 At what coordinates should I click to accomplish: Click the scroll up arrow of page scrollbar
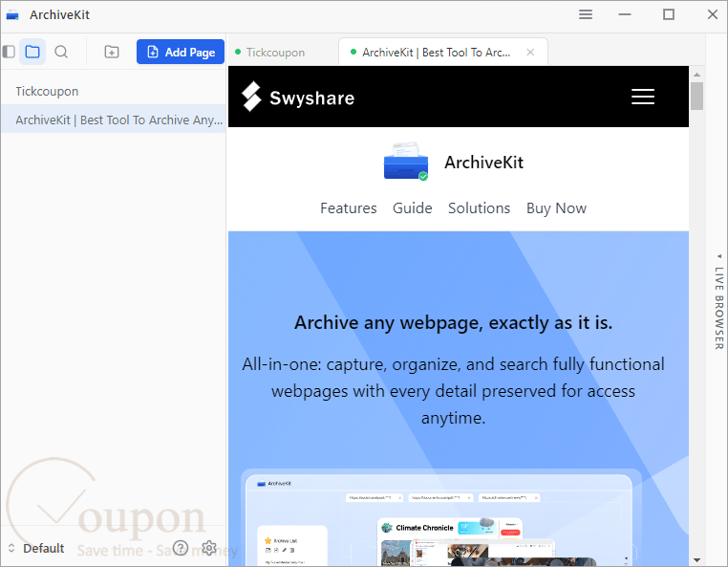(696, 75)
